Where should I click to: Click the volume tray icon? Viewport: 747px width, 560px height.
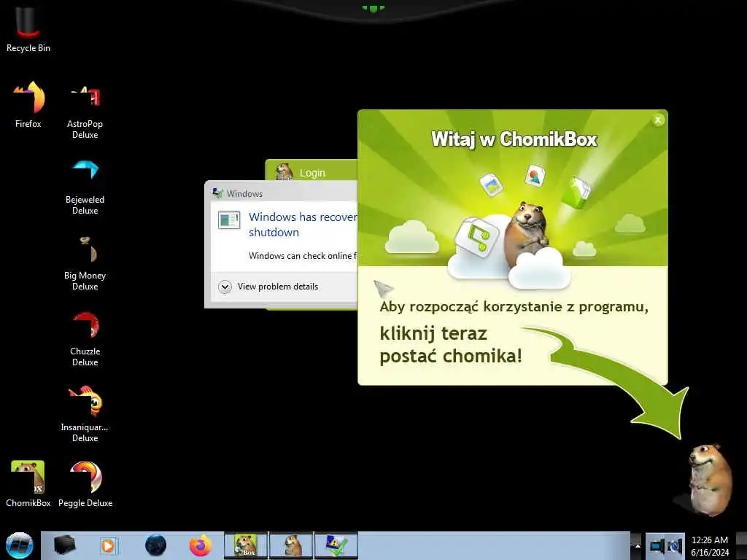click(675, 545)
